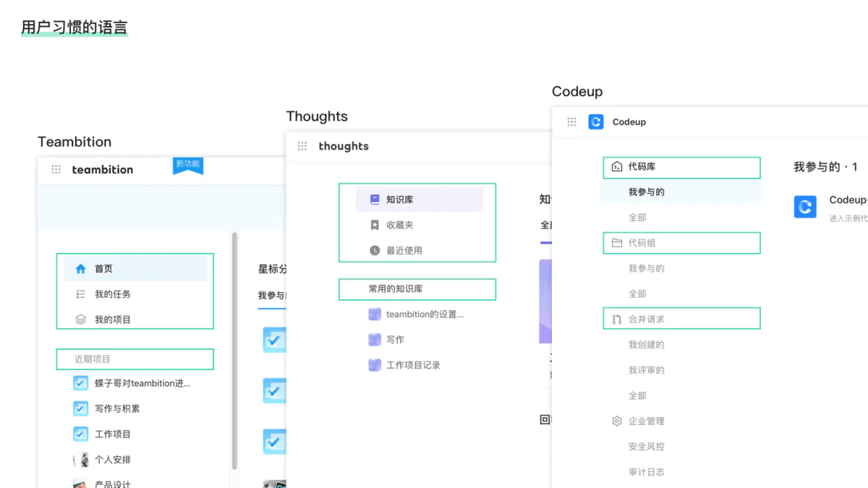Screen dimensions: 868x488
Task: Click the 代码组 folder icon in Codeup
Action: coord(617,243)
